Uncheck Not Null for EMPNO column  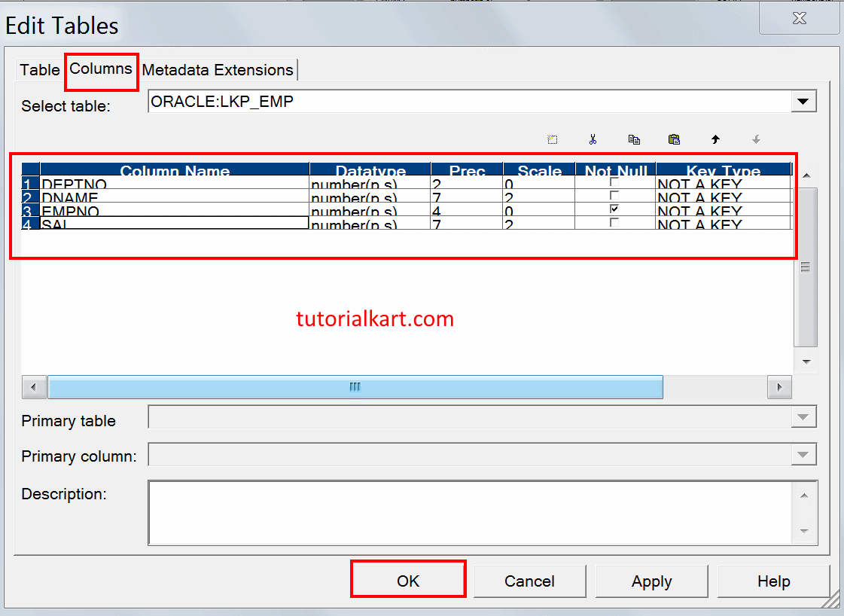pyautogui.click(x=614, y=210)
